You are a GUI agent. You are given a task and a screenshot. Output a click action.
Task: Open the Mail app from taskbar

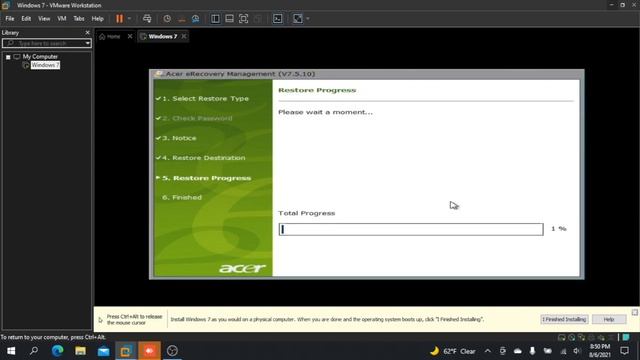click(x=103, y=351)
